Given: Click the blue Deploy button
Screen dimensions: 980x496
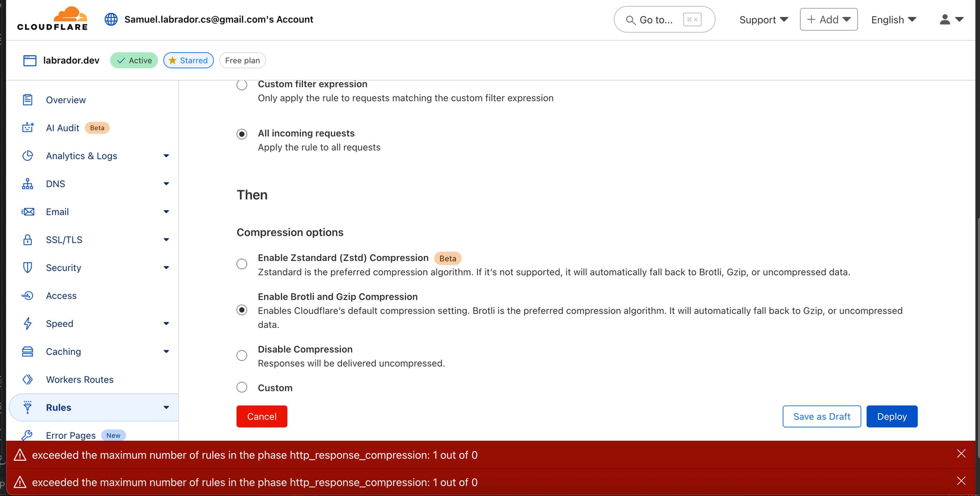Looking at the screenshot, I should (x=892, y=416).
